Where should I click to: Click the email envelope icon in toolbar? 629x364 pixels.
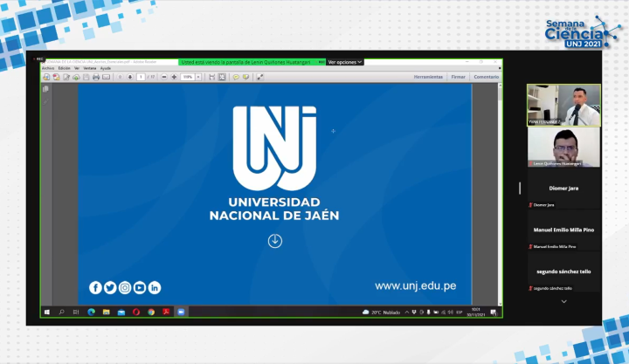coord(106,77)
